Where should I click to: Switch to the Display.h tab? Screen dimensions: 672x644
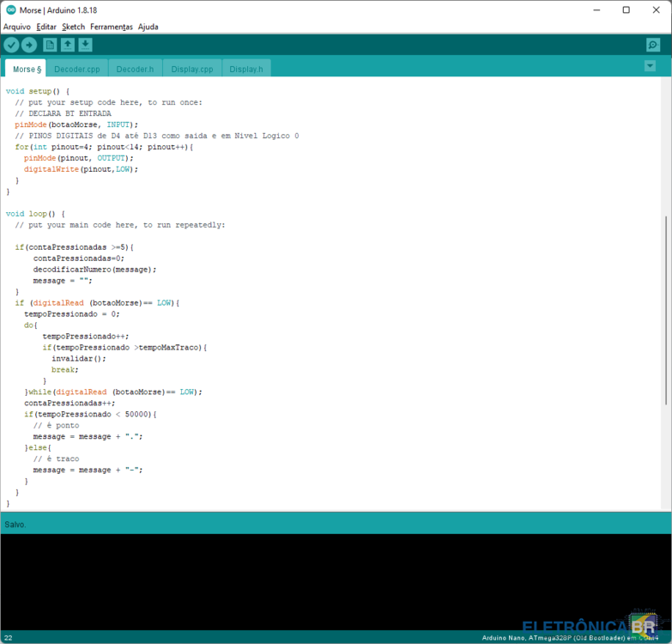246,69
